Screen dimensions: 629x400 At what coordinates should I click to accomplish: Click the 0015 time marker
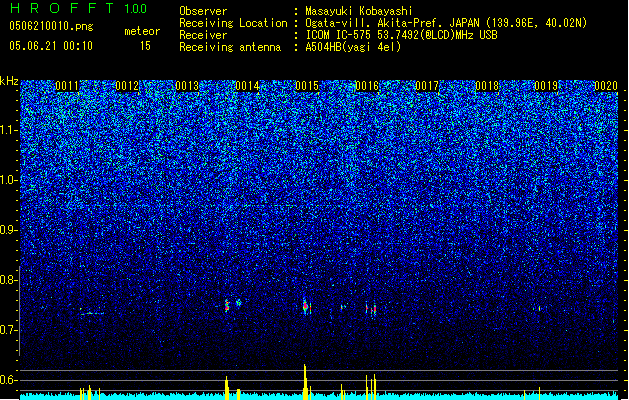coord(307,86)
